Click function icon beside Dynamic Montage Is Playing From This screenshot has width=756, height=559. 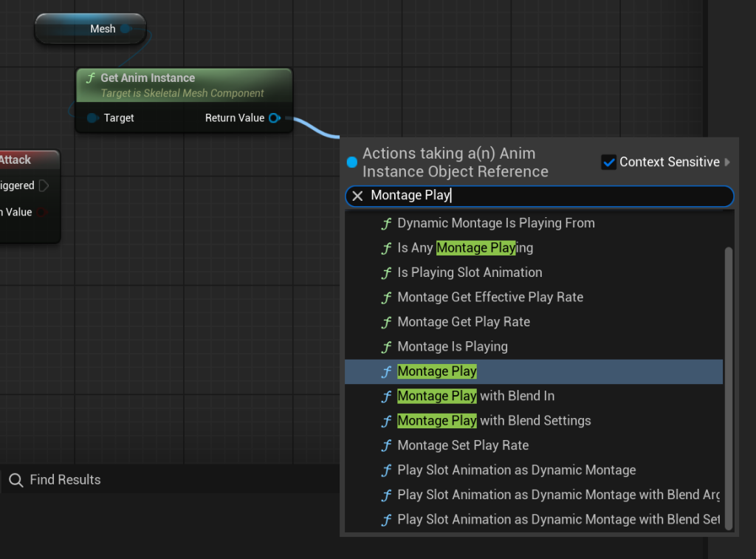coord(386,223)
